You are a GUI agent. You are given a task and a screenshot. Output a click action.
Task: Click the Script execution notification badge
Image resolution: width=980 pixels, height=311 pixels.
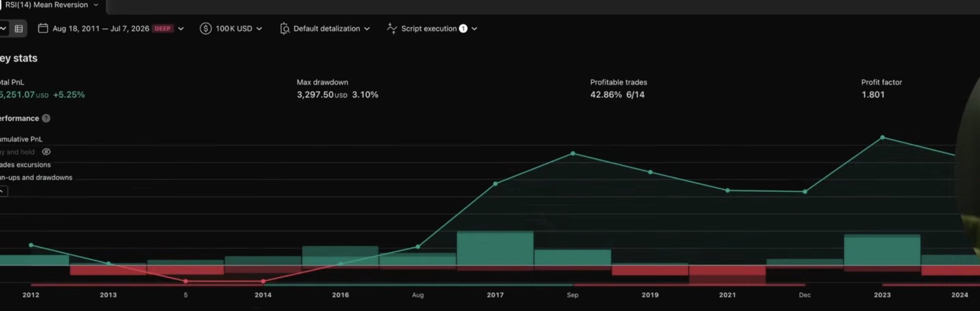pos(463,29)
